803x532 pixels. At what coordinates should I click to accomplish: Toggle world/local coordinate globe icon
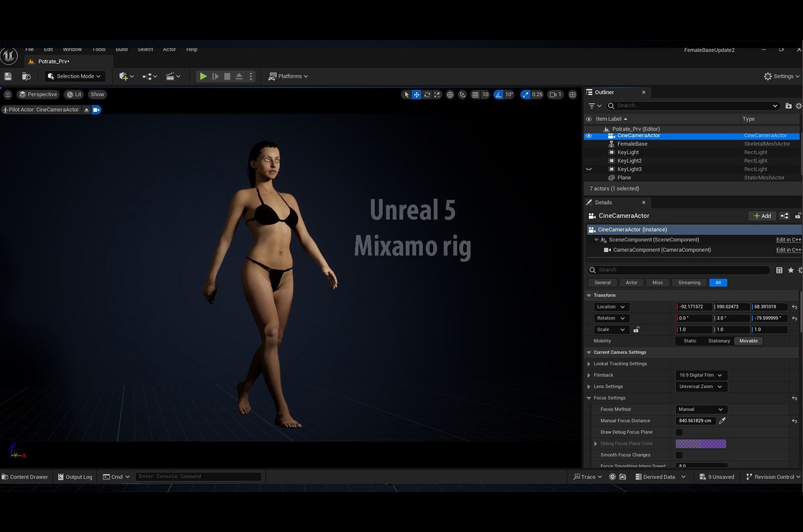pos(450,94)
